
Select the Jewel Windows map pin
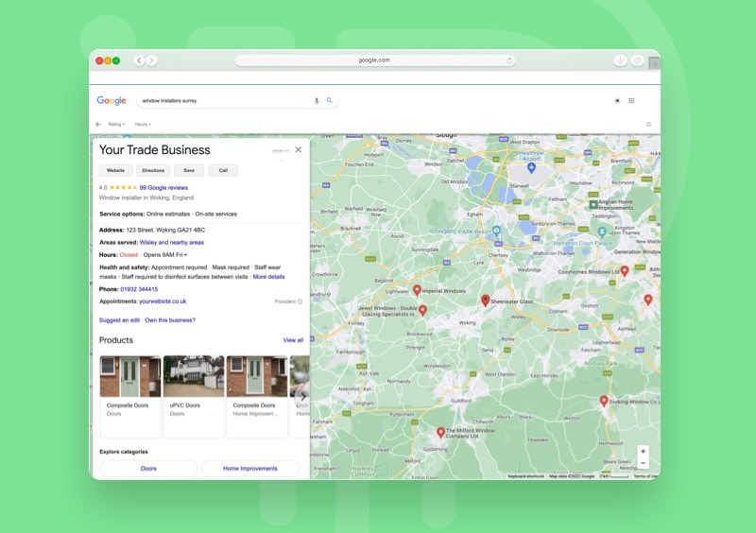(422, 310)
